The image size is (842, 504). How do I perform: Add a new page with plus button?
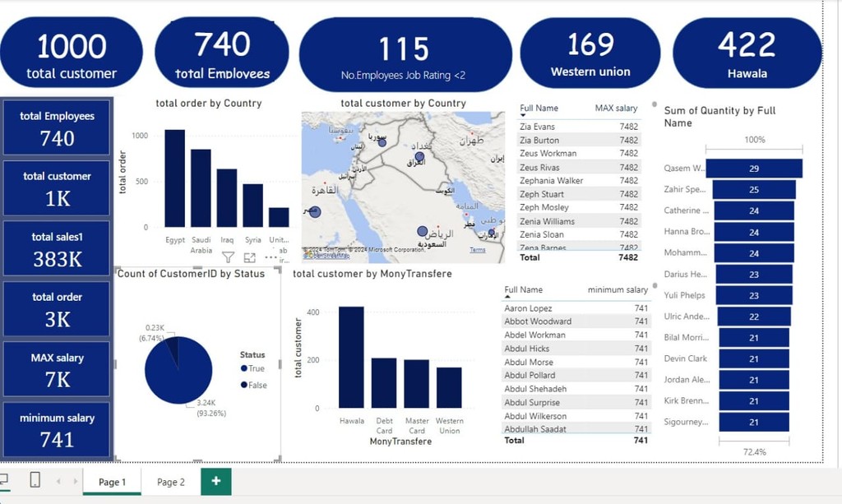tap(216, 481)
